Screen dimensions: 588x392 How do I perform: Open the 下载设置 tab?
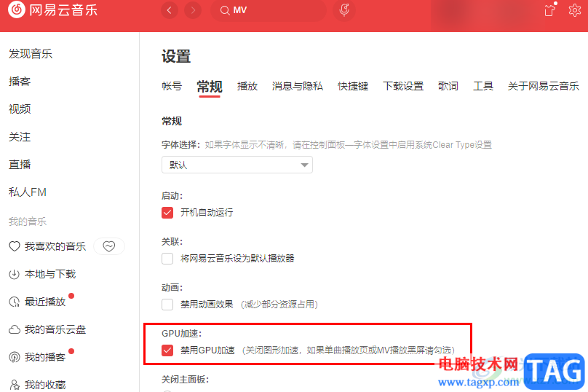[x=403, y=86]
